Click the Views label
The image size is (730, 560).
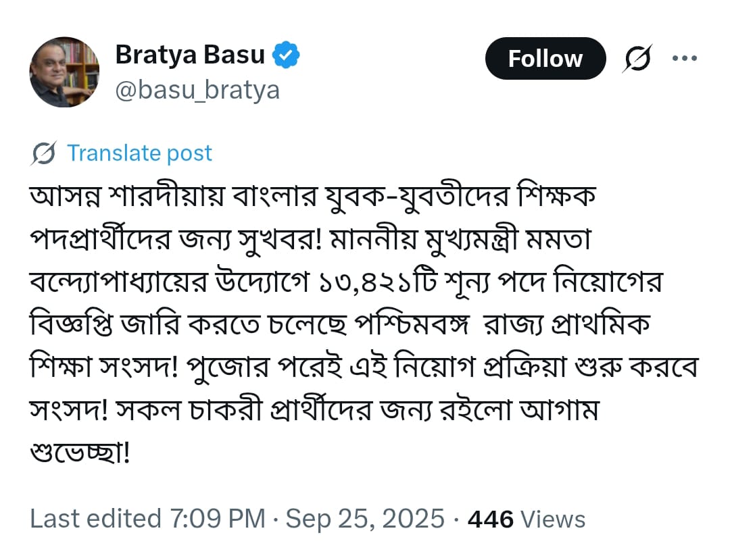point(553,519)
